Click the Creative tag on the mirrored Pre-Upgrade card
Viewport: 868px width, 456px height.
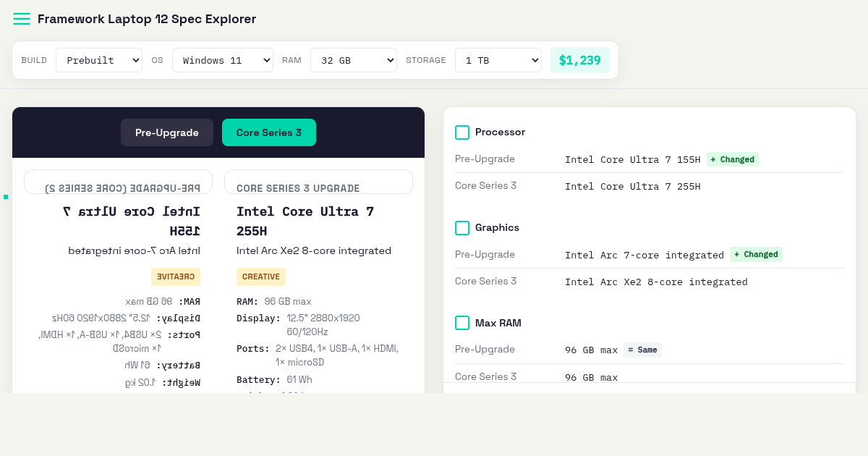[x=176, y=276]
